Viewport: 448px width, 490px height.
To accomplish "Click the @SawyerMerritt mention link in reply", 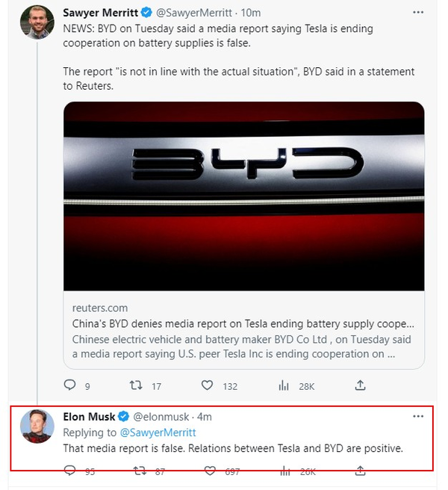I will [158, 432].
